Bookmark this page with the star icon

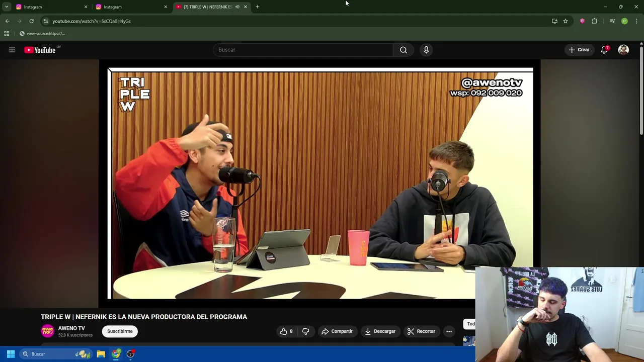566,21
